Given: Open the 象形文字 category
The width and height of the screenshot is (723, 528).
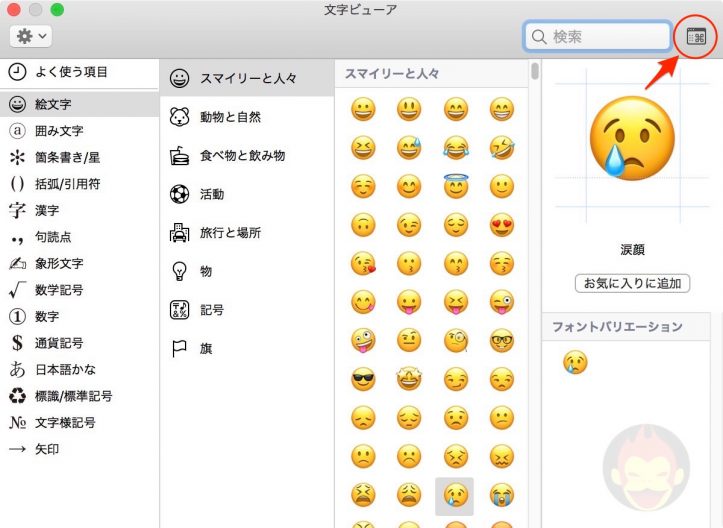Looking at the screenshot, I should (x=79, y=264).
